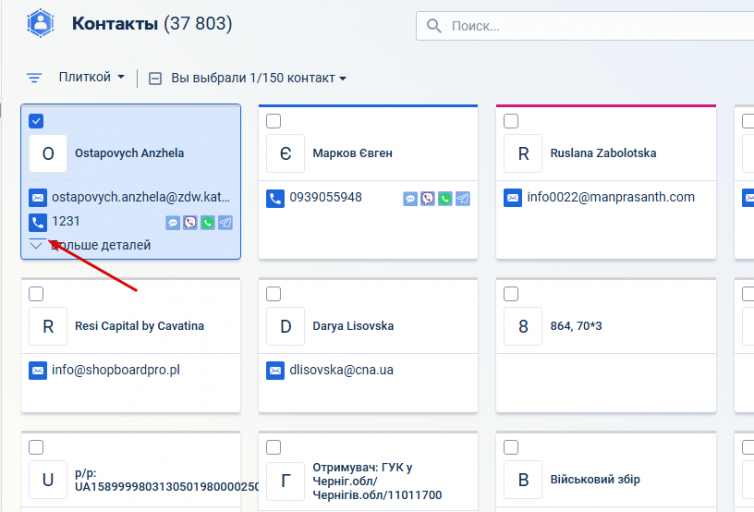Click avatar Є of Марков Євген
Viewport: 754px width, 512px height.
[286, 153]
